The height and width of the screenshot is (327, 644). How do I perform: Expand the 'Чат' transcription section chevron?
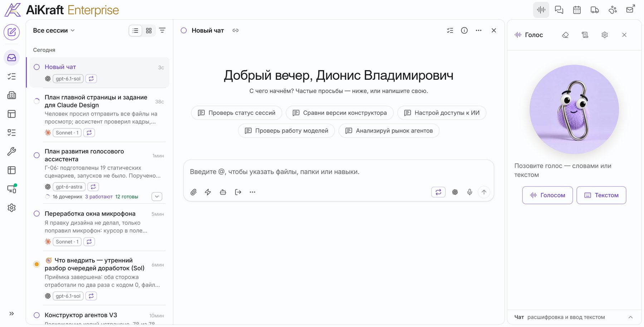pos(630,317)
